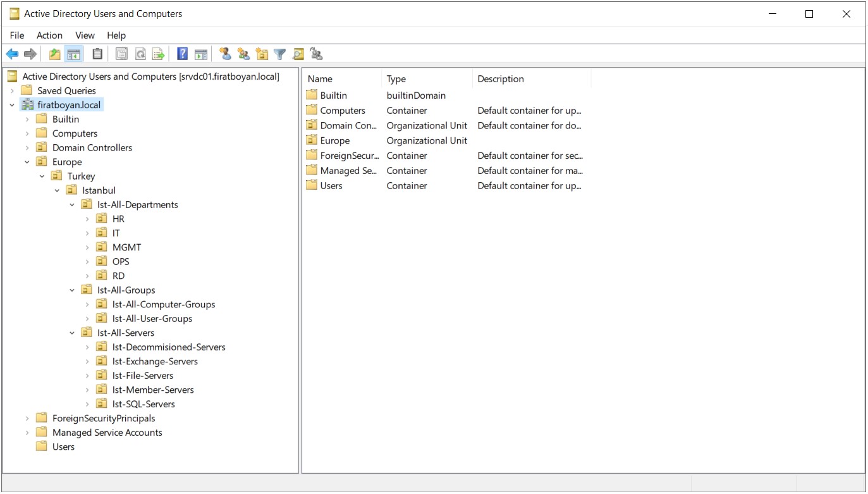Create a new user with toolbar icon
The height and width of the screenshot is (494, 868).
click(225, 54)
